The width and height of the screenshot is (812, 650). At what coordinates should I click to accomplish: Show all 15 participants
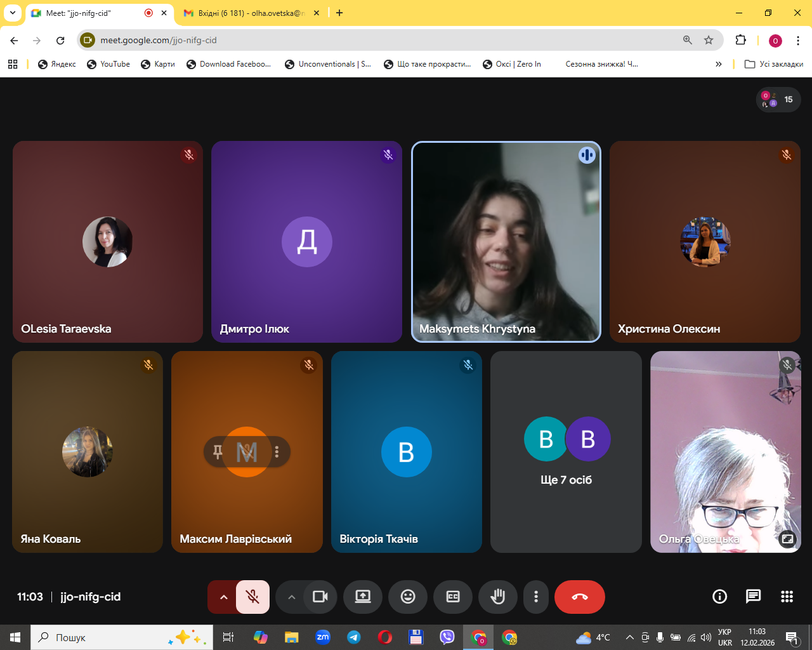pyautogui.click(x=778, y=100)
